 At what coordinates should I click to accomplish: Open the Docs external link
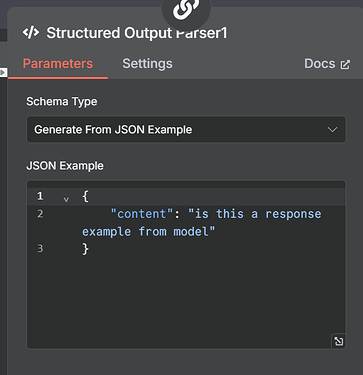(327, 64)
